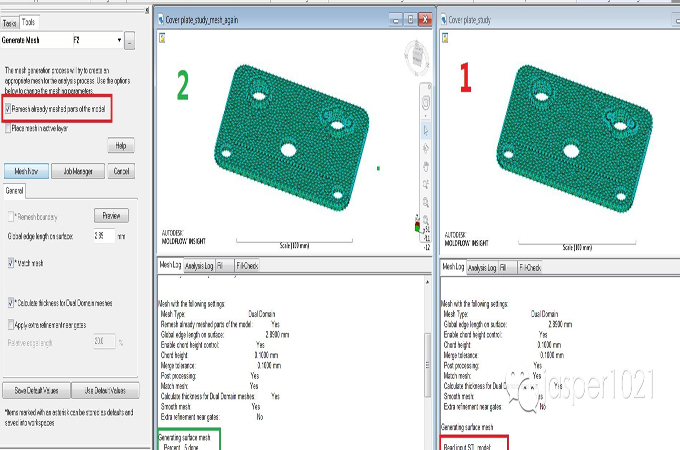Click Cover plate_study window title icon
Viewport: 680px width, 450px height.
[x=444, y=20]
